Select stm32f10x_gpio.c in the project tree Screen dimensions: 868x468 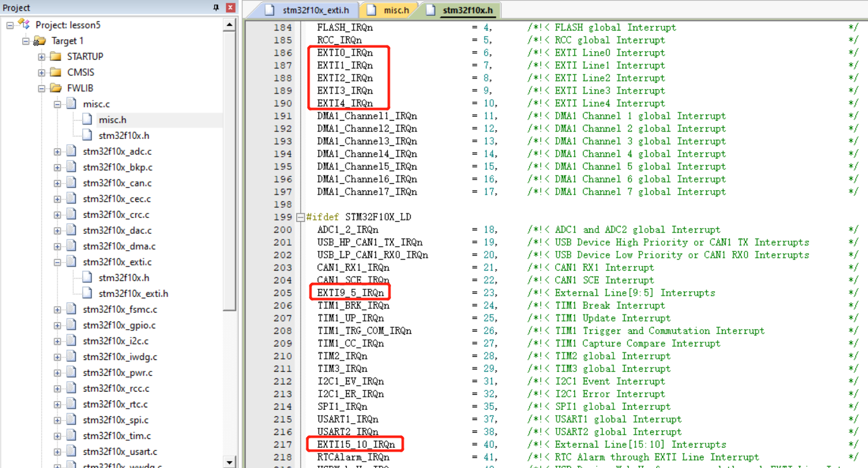[x=119, y=325]
